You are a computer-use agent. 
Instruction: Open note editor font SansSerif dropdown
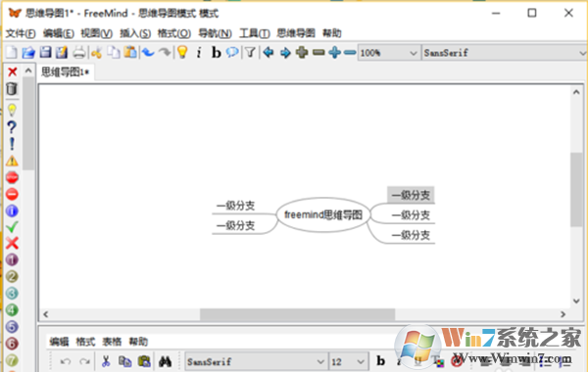[256, 362]
